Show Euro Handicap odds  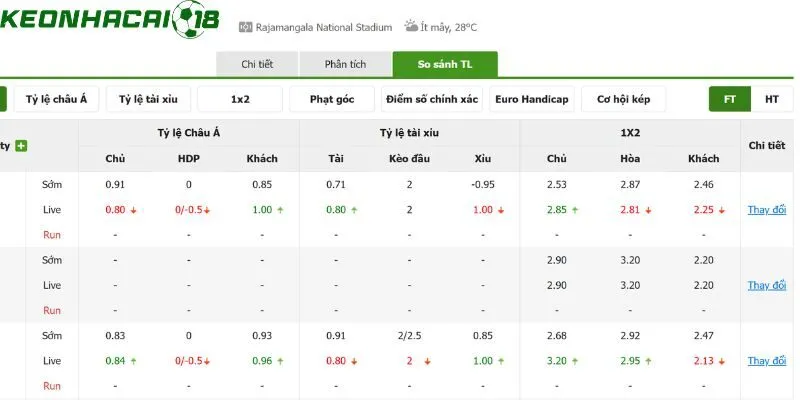[x=532, y=99]
